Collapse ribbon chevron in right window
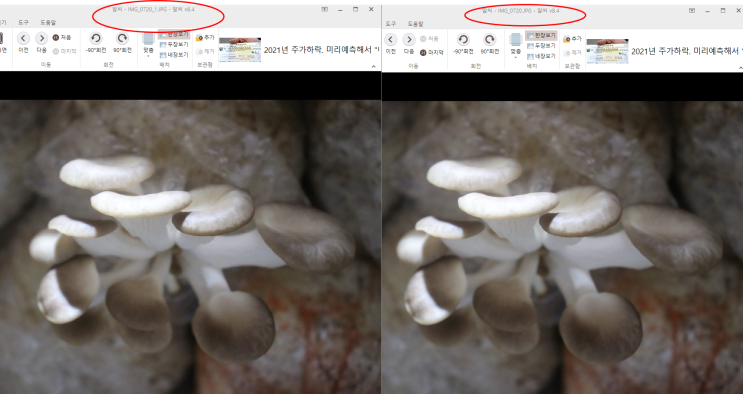The width and height of the screenshot is (743, 394). pos(740,68)
